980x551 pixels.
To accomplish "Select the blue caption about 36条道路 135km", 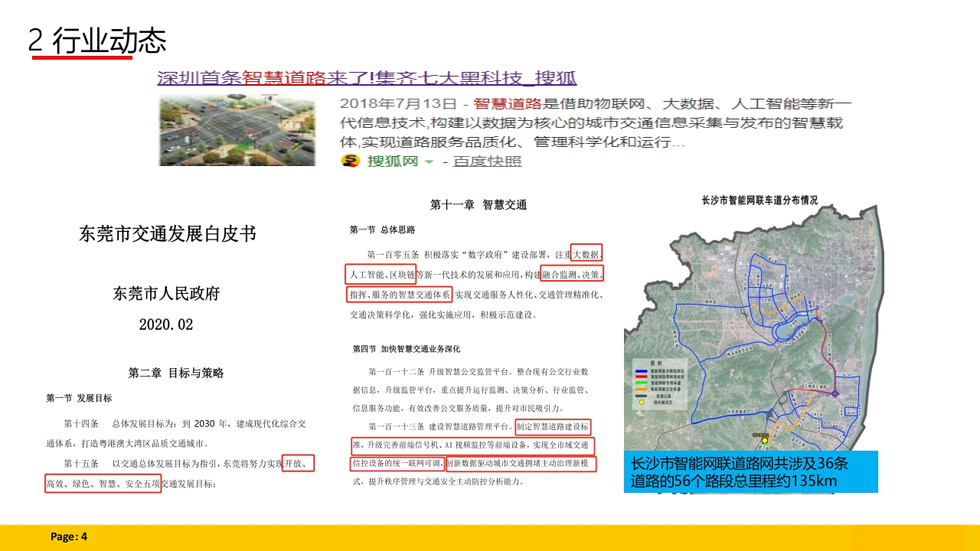I will pos(751,471).
